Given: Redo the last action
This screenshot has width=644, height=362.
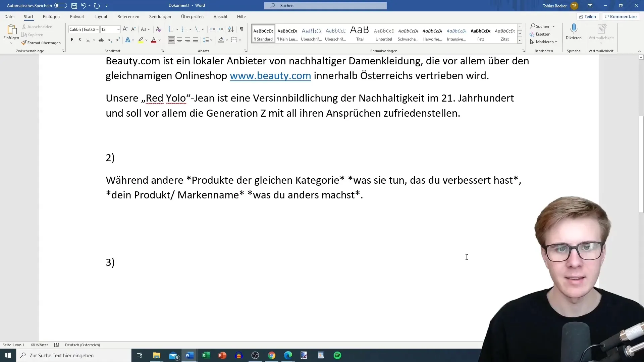Looking at the screenshot, I should [x=97, y=6].
